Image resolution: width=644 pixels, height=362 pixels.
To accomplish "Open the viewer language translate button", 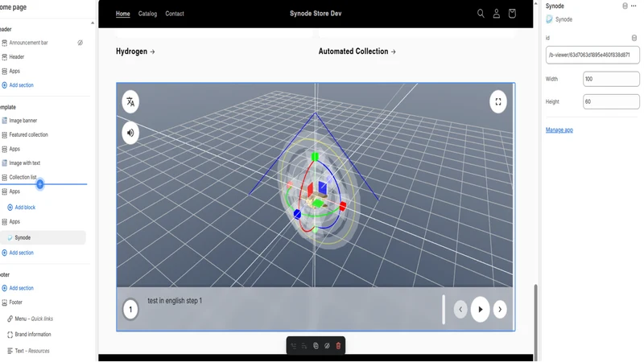I will [130, 102].
